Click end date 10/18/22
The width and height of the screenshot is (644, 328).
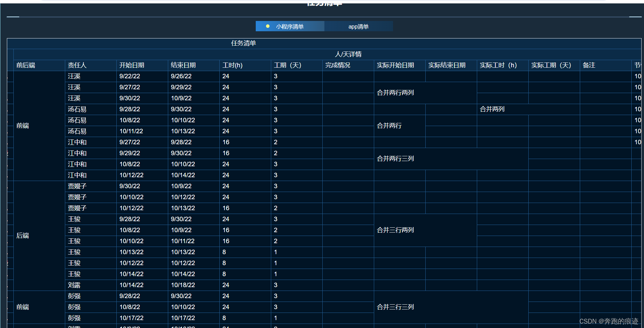click(x=183, y=285)
